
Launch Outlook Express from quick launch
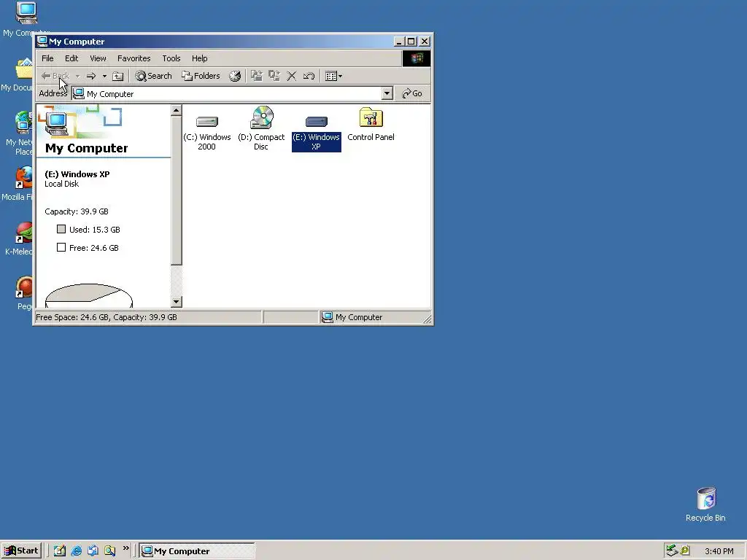click(93, 551)
